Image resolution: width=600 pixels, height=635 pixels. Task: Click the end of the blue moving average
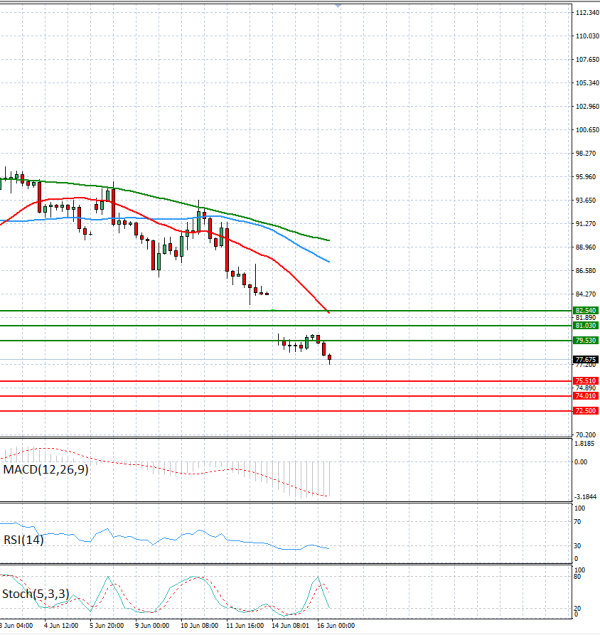click(x=328, y=261)
